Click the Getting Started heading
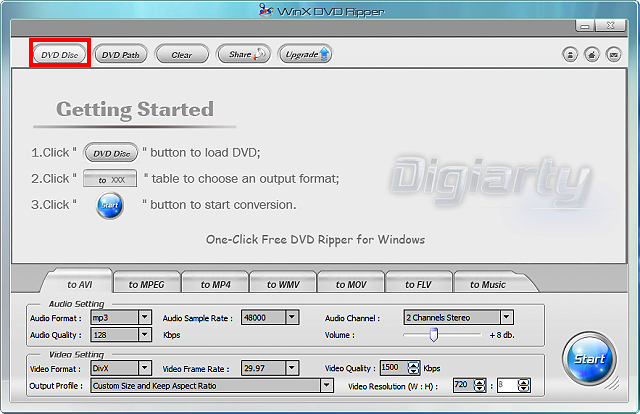The height and width of the screenshot is (414, 640). pyautogui.click(x=135, y=109)
